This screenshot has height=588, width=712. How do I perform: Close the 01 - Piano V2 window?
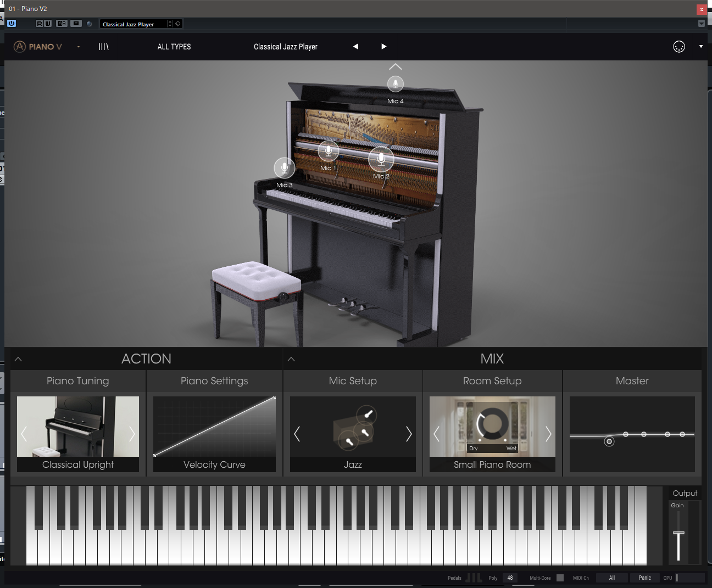pyautogui.click(x=702, y=9)
